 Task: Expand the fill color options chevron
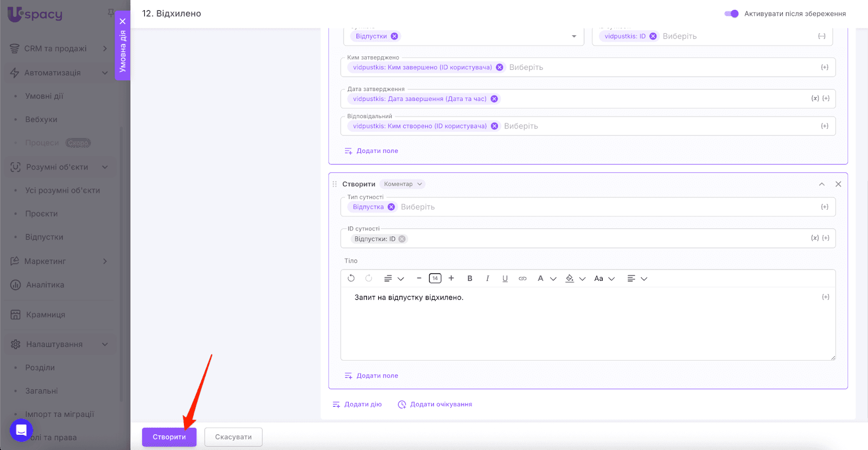coord(583,279)
